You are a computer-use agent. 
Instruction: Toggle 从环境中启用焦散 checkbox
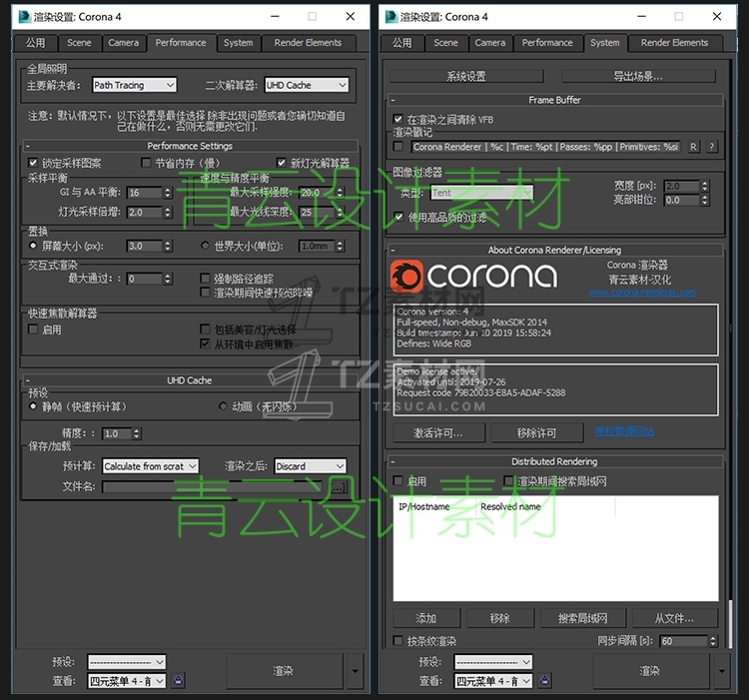pos(205,344)
